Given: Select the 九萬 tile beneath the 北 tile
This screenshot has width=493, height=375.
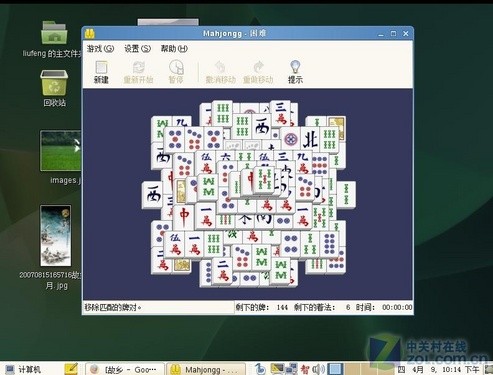Looking at the screenshot, I should [303, 162].
